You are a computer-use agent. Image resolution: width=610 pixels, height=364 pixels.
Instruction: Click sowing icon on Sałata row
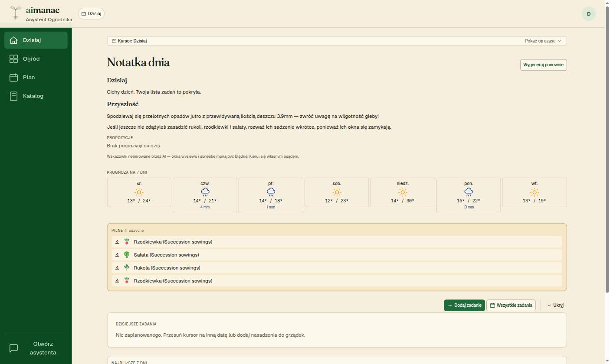117,255
